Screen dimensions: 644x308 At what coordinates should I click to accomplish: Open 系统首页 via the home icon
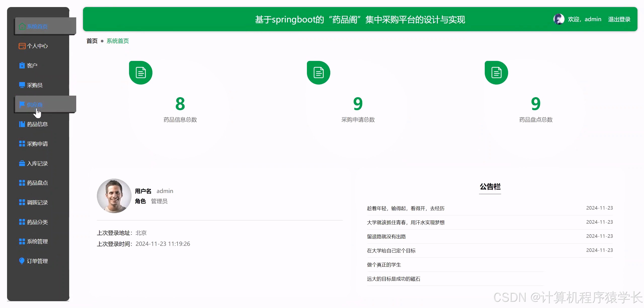(22, 26)
